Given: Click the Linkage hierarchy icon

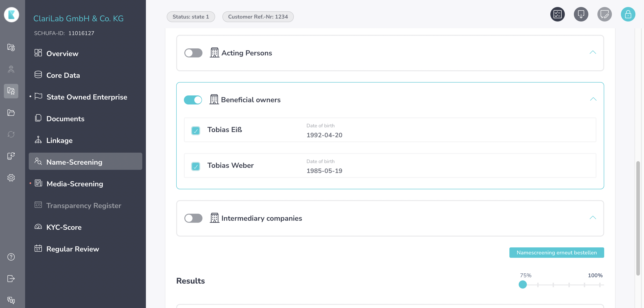Looking at the screenshot, I should pos(38,140).
